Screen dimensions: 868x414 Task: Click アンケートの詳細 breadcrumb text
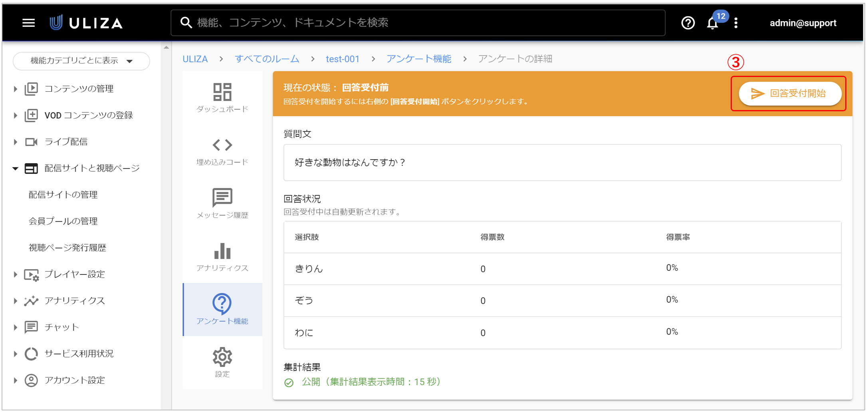click(515, 59)
